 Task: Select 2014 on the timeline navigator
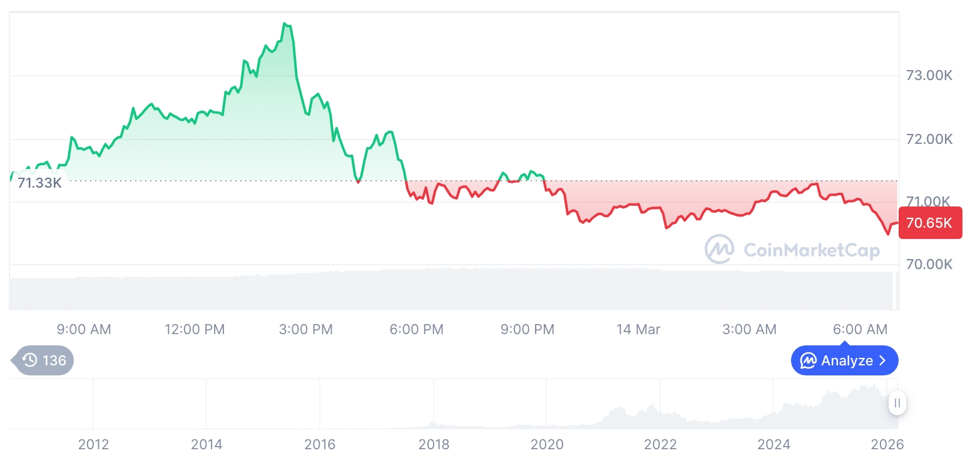pos(207,445)
